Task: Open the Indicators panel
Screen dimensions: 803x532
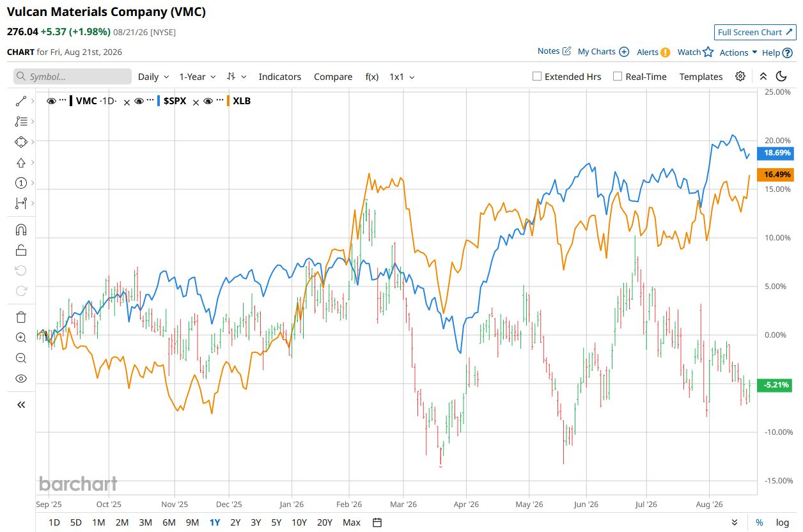Action: 279,77
